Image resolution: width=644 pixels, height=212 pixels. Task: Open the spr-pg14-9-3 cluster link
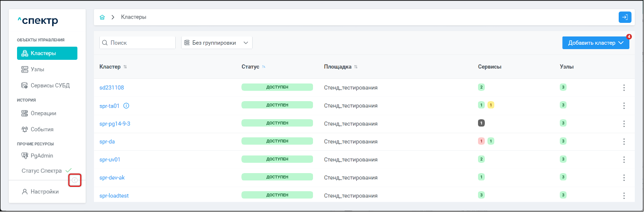115,124
